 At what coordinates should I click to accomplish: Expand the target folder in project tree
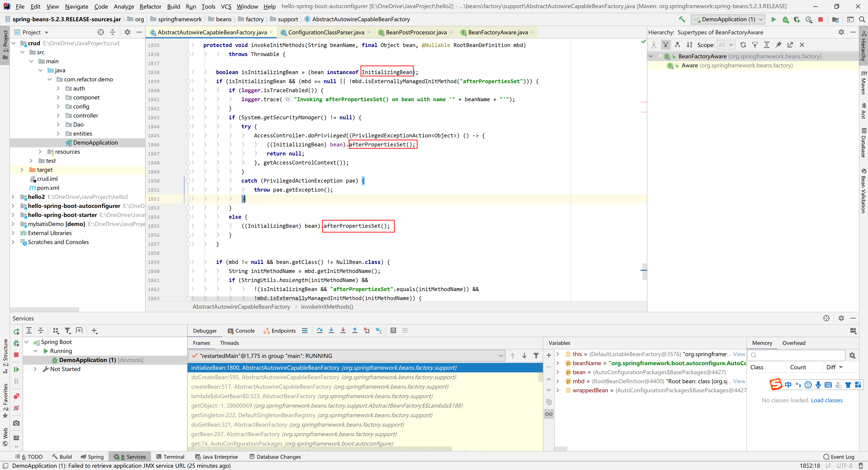[x=22, y=169]
